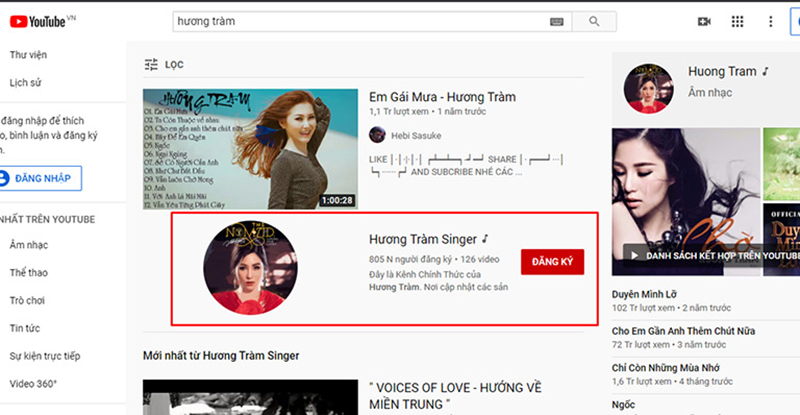Play Cho Em Gần Anh Thêm Chút Nữa
This screenshot has width=800, height=415.
pyautogui.click(x=684, y=331)
